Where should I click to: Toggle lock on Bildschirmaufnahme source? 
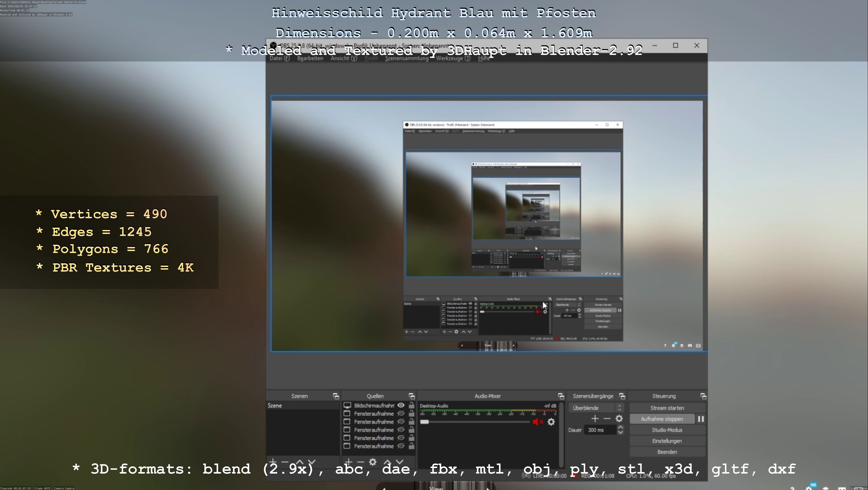tap(411, 405)
